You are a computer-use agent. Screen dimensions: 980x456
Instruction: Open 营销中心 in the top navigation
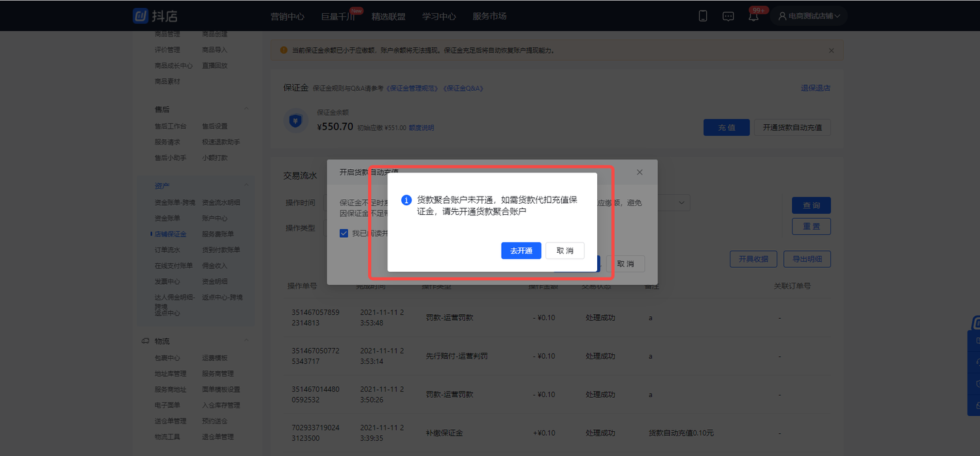point(287,16)
